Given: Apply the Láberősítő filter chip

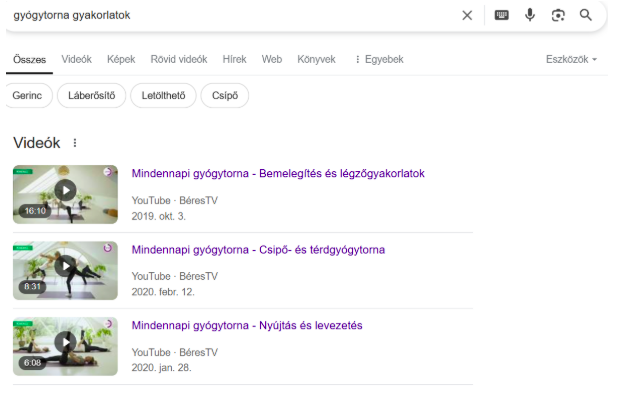Looking at the screenshot, I should (x=91, y=95).
